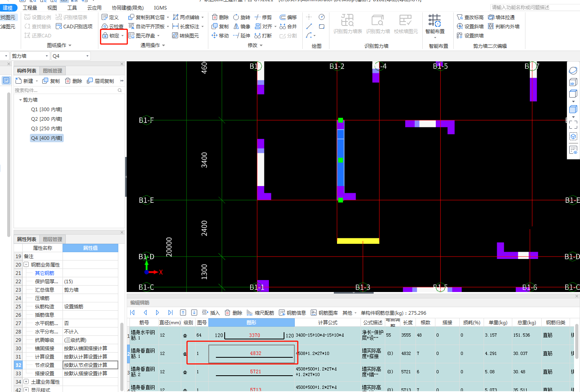Select 复制到其它层 copy-to-layers tool
The width and height of the screenshot is (580, 392).
point(146,17)
